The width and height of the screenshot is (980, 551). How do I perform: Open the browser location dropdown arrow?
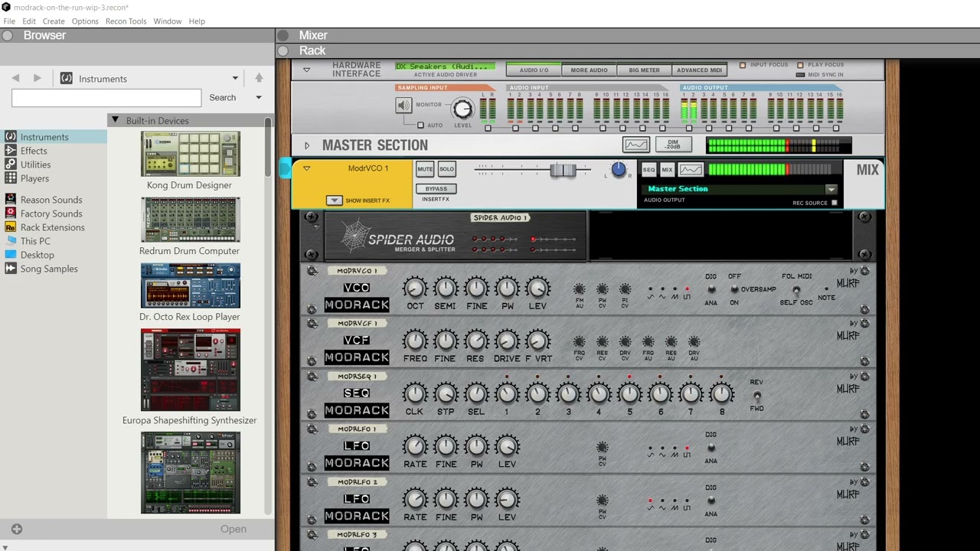pos(235,78)
